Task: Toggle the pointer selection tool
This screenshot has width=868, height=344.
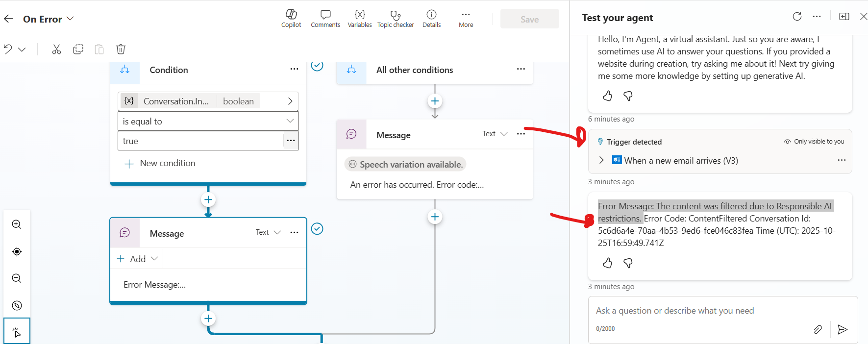Action: (17, 331)
